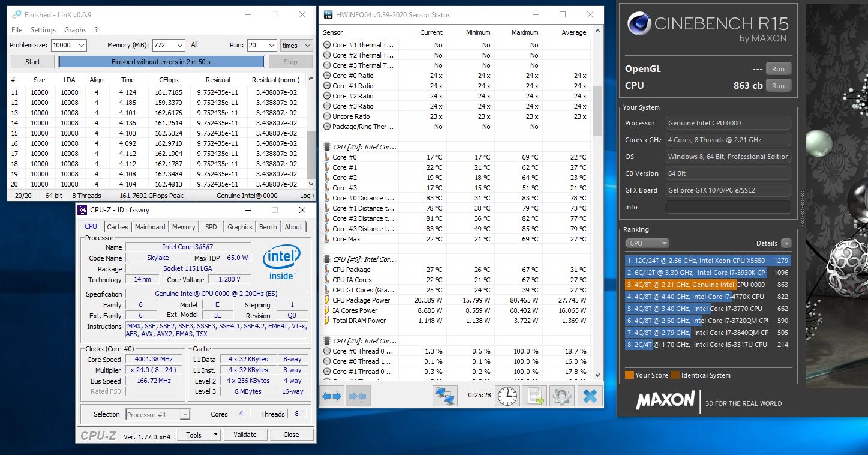This screenshot has width=868, height=455.
Task: Run the OpenGL test in Cinebench
Action: pos(778,69)
